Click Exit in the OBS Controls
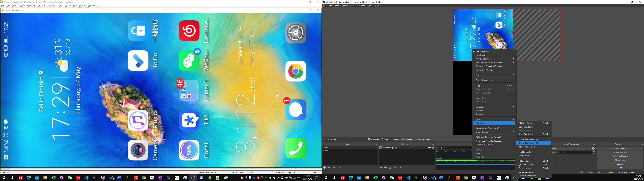 tap(620, 168)
